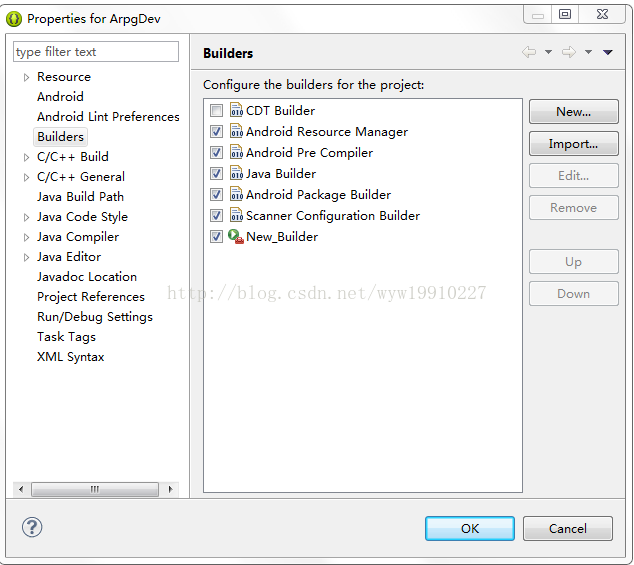Select 'Android Package Builder' entry text
Image resolution: width=634 pixels, height=565 pixels.
coord(319,195)
